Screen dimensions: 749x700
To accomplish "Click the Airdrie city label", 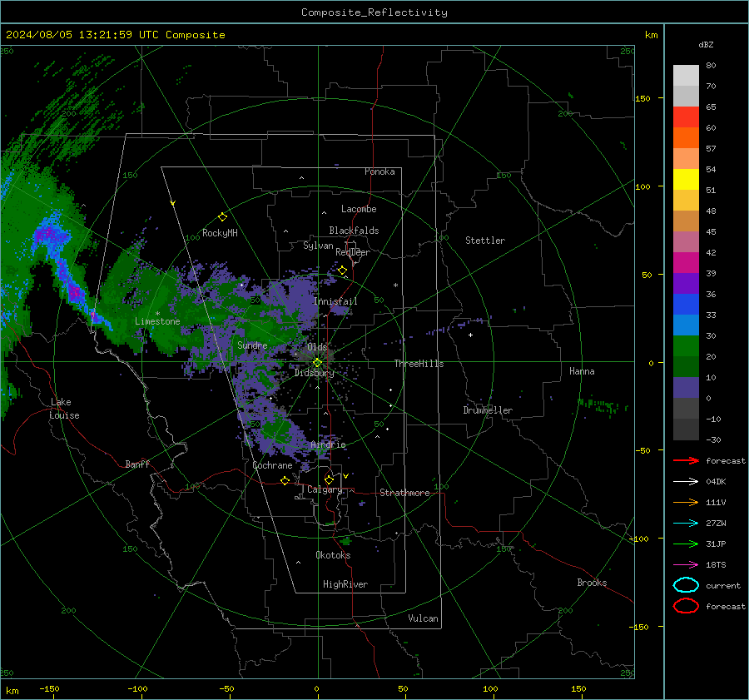I will (328, 444).
